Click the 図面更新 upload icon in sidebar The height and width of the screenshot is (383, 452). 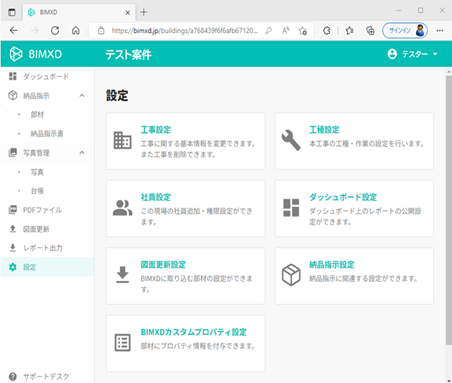(x=13, y=229)
